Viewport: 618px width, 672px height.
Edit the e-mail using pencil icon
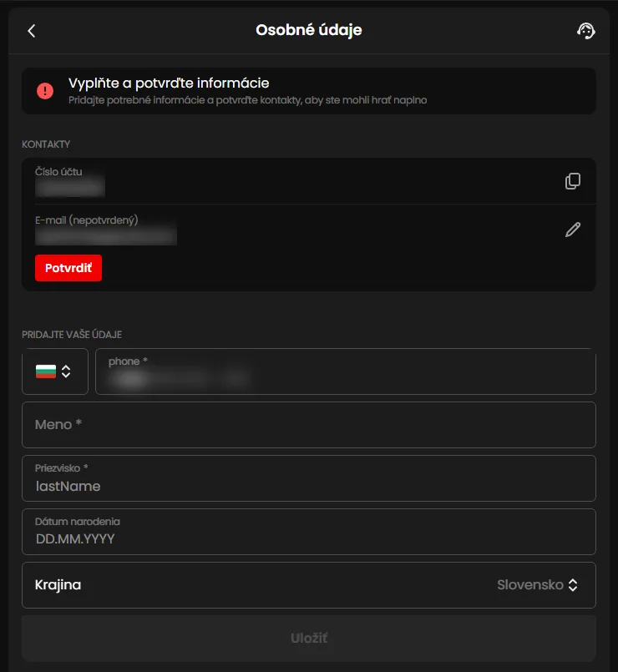pyautogui.click(x=573, y=230)
